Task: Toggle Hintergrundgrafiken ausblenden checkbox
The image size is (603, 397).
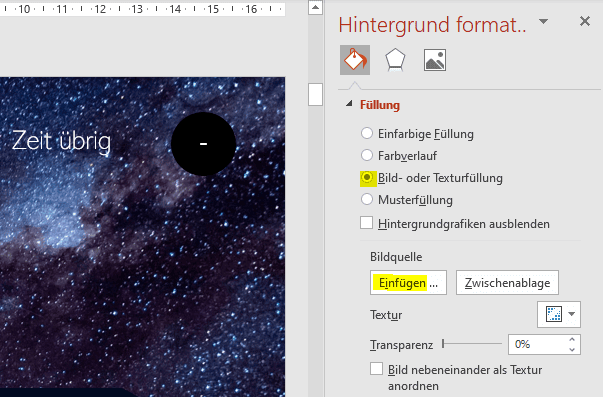Action: pyautogui.click(x=366, y=223)
